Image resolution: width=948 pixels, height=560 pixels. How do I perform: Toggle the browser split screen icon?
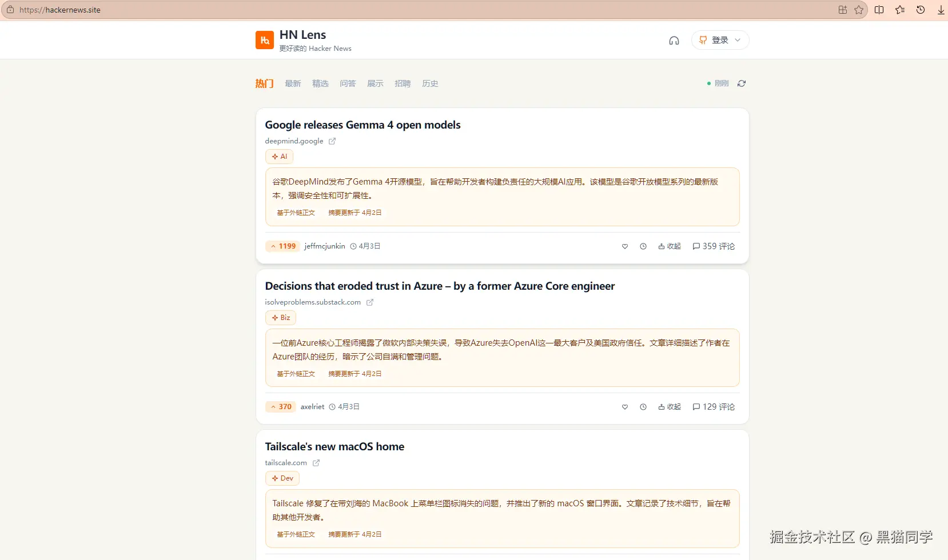[x=879, y=10]
